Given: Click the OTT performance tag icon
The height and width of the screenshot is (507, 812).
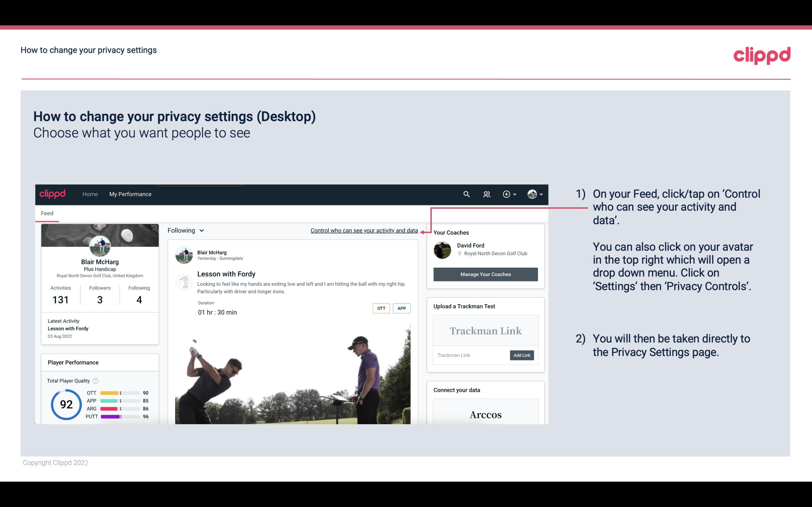Looking at the screenshot, I should click(381, 308).
